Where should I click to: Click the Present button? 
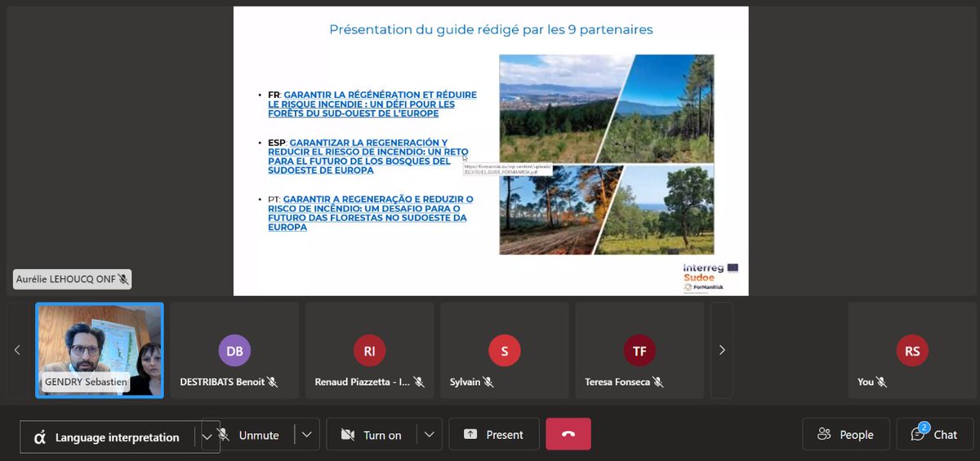coord(494,435)
